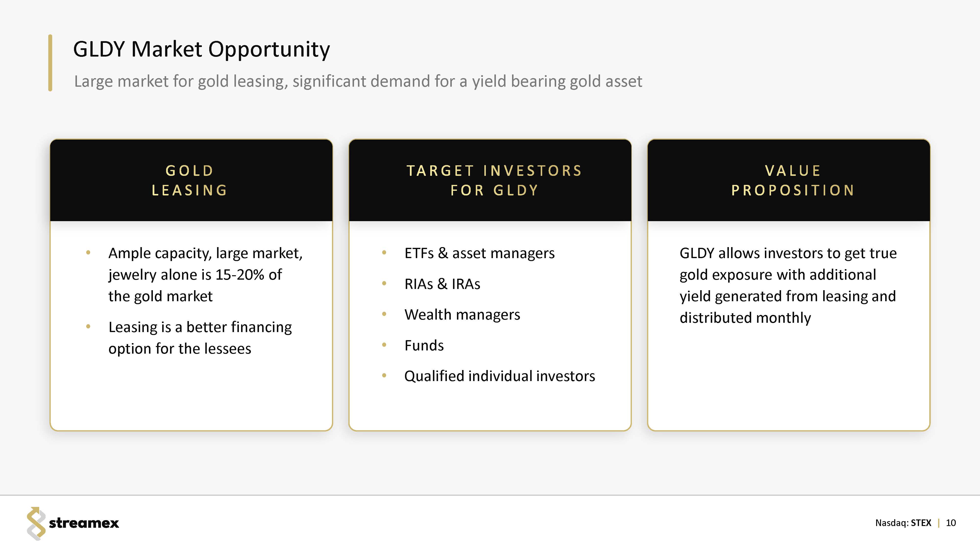
Task: Select the GOLD LEASING card header
Action: click(191, 180)
